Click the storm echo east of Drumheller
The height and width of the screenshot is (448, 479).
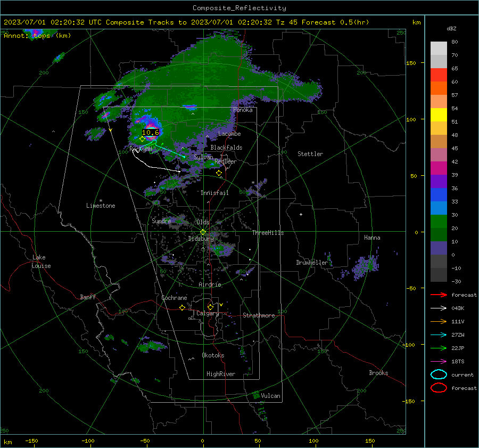[x=365, y=266]
